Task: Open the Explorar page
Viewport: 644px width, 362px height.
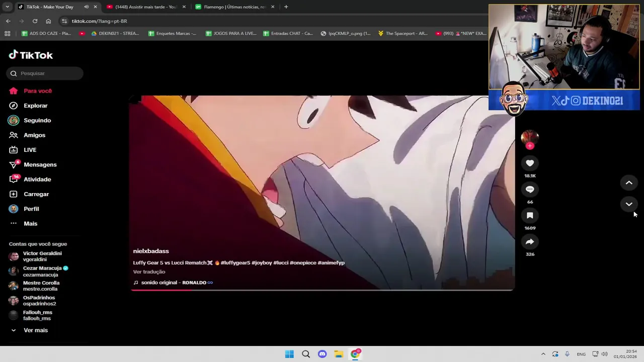Action: (29, 106)
